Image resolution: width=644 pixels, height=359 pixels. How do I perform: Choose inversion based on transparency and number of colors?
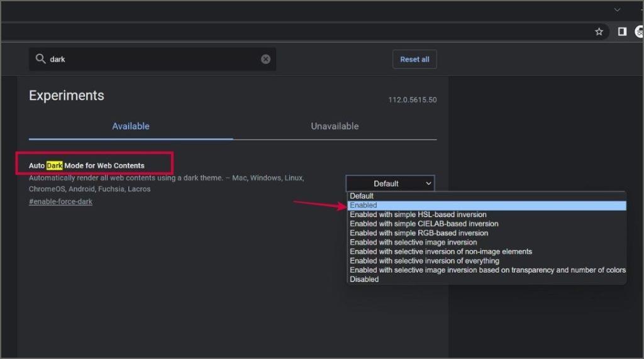pos(487,270)
